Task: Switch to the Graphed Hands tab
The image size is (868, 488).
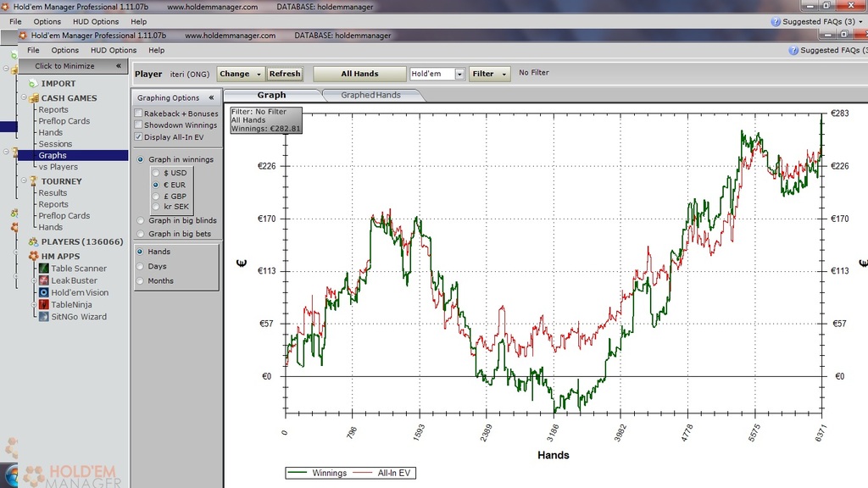Action: pos(370,95)
